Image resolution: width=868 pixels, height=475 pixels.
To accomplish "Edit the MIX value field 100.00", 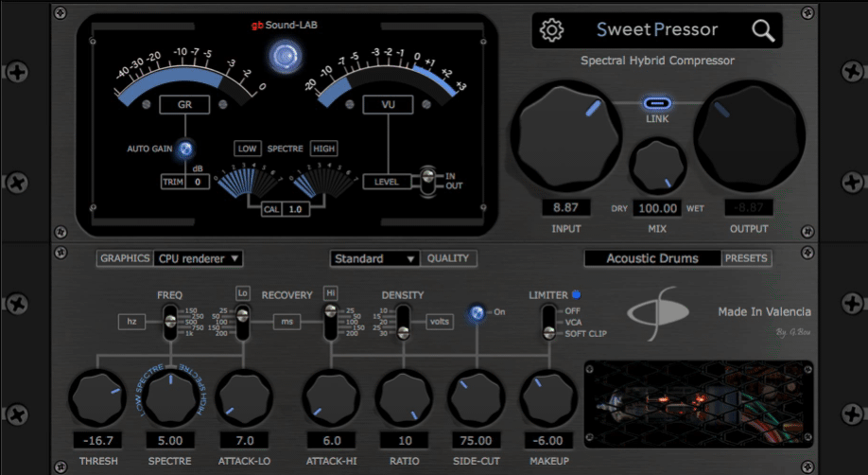I will tap(657, 208).
